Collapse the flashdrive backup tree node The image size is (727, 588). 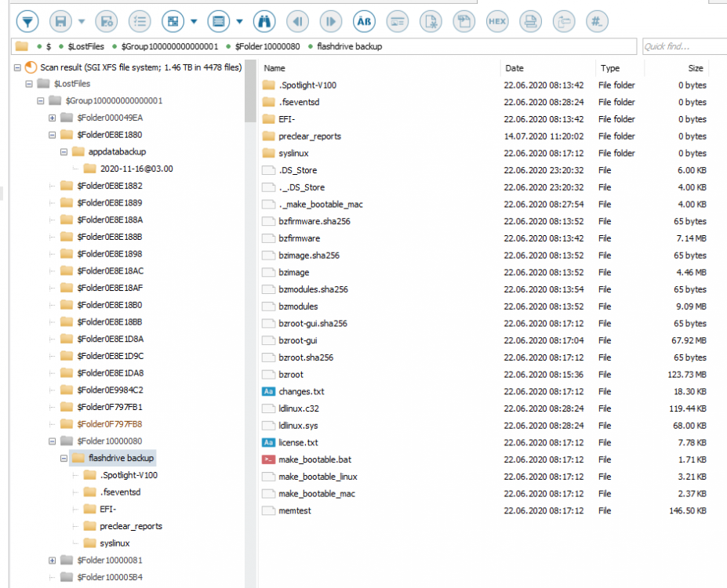(x=64, y=459)
